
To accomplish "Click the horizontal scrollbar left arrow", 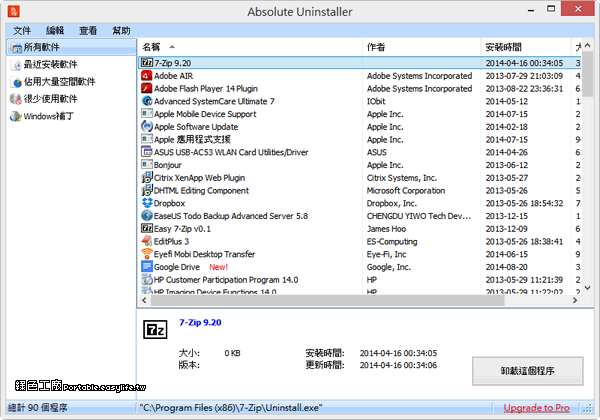I will click(144, 301).
